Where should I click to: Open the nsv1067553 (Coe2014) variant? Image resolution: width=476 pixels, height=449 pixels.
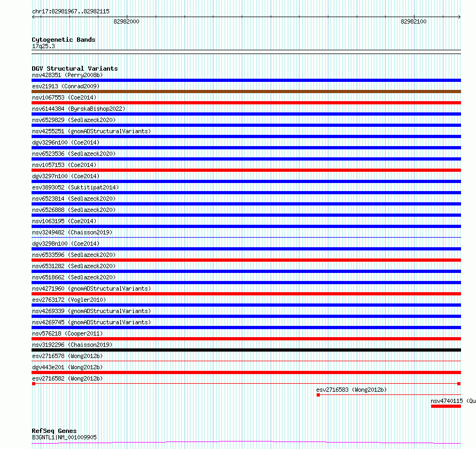point(64,97)
